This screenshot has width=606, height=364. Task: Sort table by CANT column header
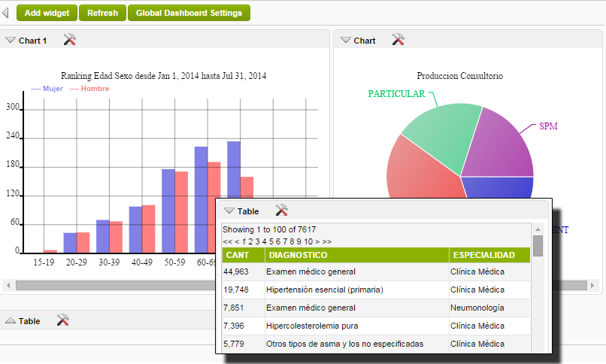click(x=238, y=256)
